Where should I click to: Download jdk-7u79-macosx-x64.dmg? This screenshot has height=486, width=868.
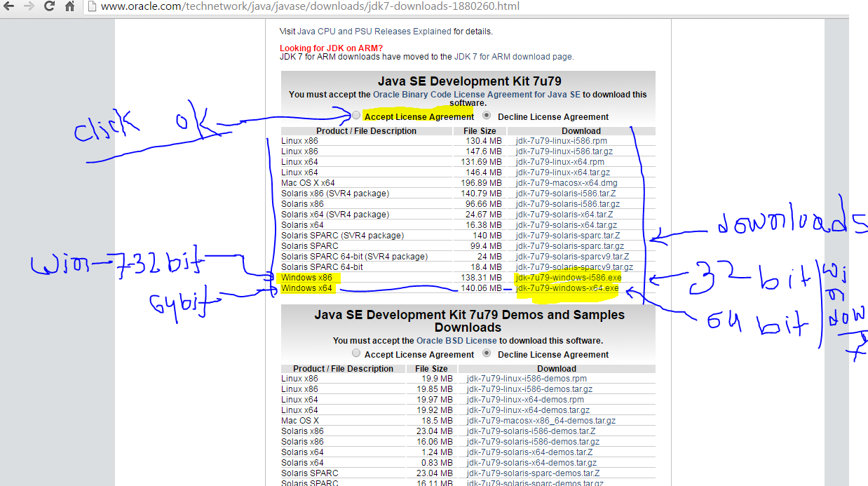coord(566,183)
